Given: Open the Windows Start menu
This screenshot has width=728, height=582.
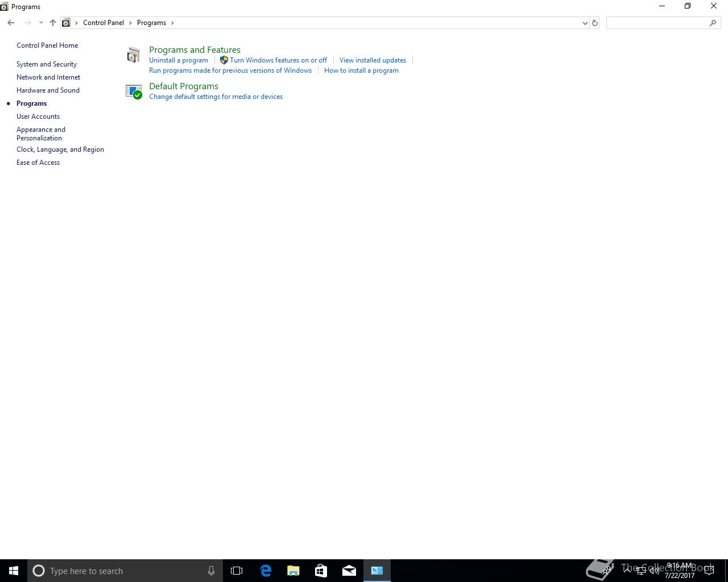Looking at the screenshot, I should pos(14,571).
